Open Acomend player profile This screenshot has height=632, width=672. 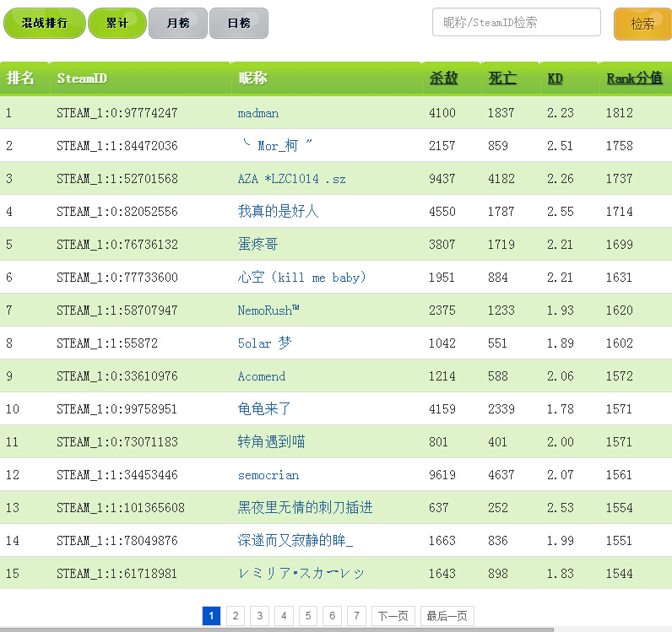[262, 376]
